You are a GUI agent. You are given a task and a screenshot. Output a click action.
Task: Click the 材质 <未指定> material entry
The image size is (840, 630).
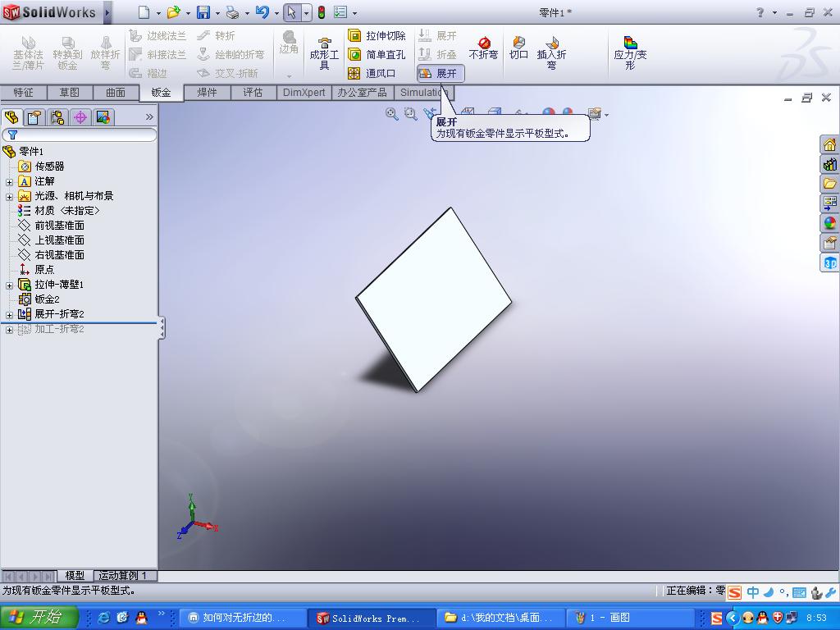[x=58, y=211]
